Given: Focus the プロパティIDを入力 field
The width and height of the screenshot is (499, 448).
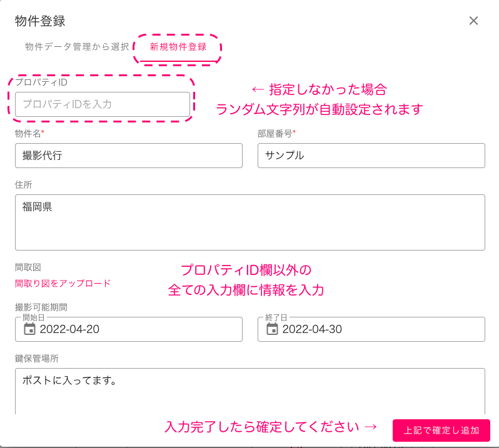Looking at the screenshot, I should (x=103, y=104).
